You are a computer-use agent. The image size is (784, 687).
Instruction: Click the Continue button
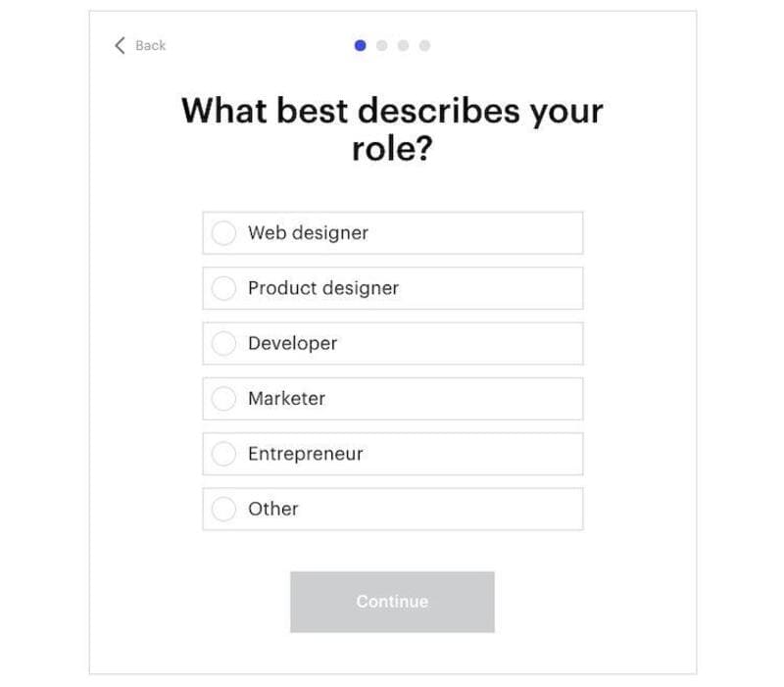coord(391,601)
